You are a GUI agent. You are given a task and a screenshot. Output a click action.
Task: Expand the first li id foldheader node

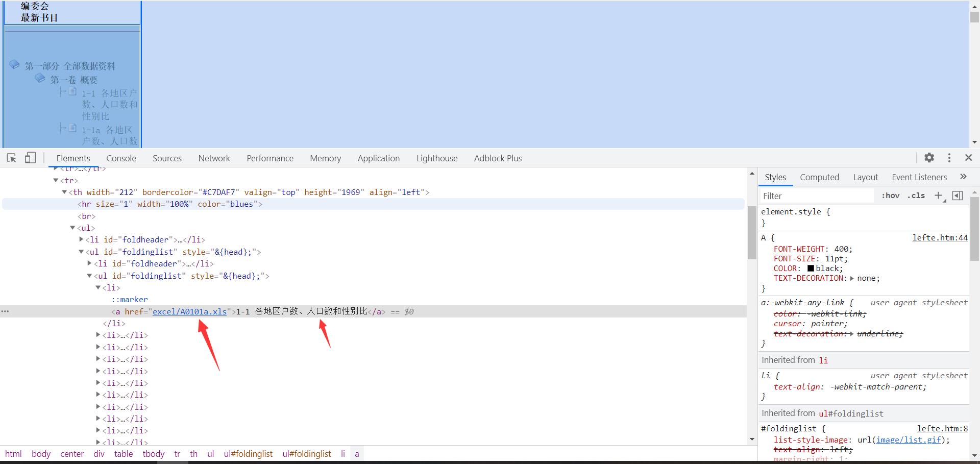coord(81,239)
